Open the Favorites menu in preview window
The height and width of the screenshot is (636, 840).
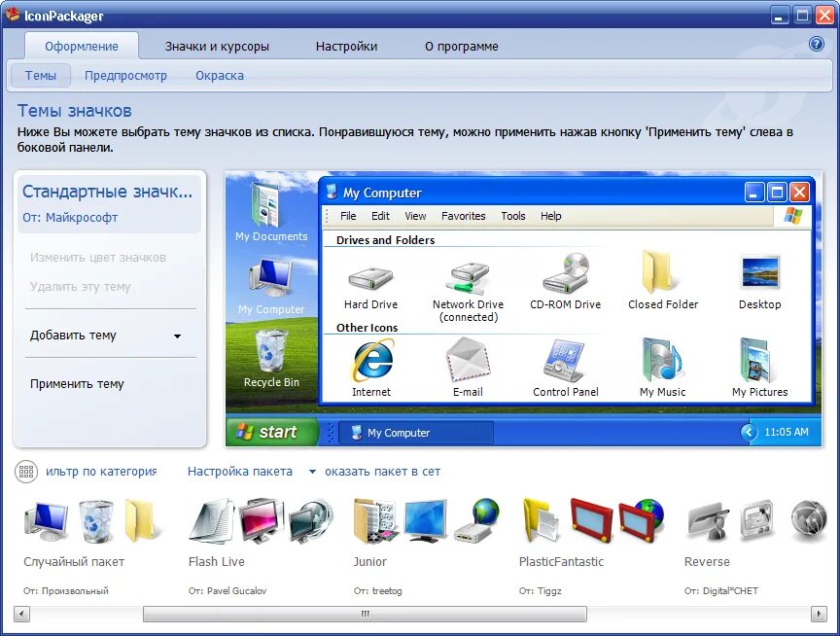coord(464,216)
